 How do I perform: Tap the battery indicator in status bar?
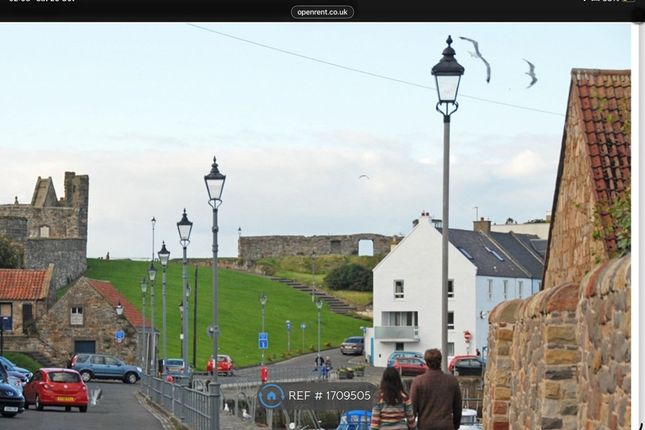point(627,2)
